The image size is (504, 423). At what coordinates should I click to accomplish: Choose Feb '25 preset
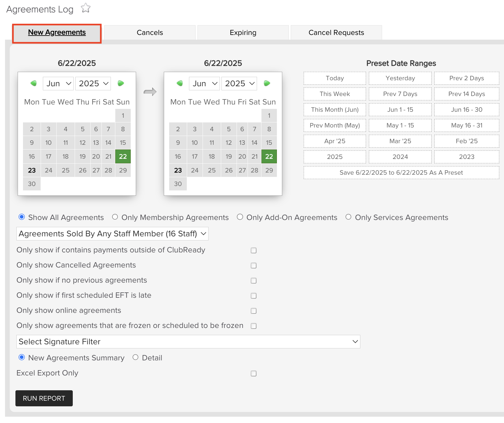click(467, 141)
